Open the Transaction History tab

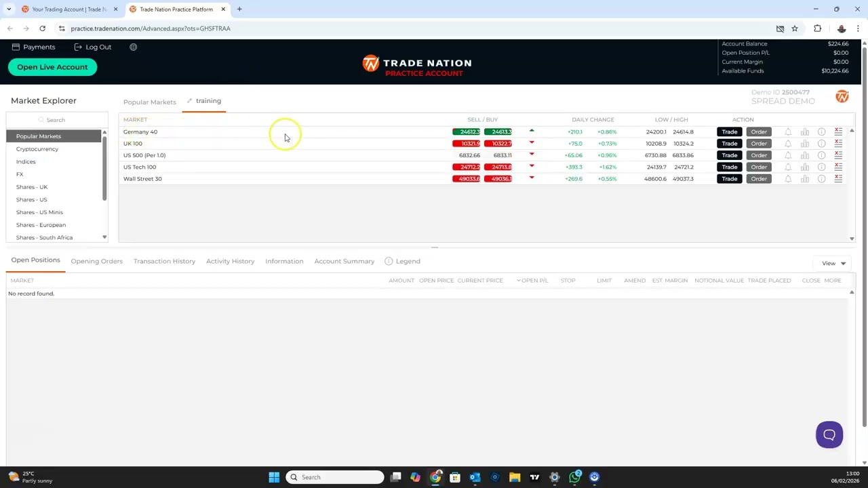164,261
